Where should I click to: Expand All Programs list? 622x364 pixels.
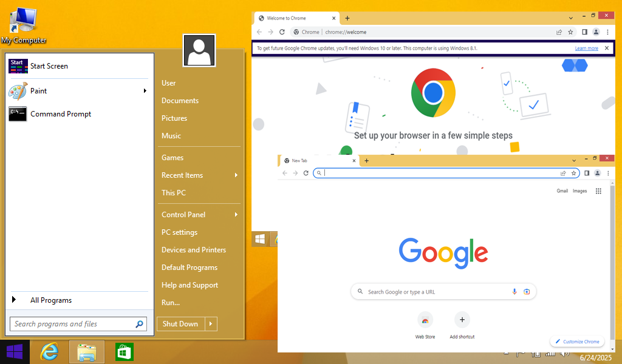(x=51, y=300)
